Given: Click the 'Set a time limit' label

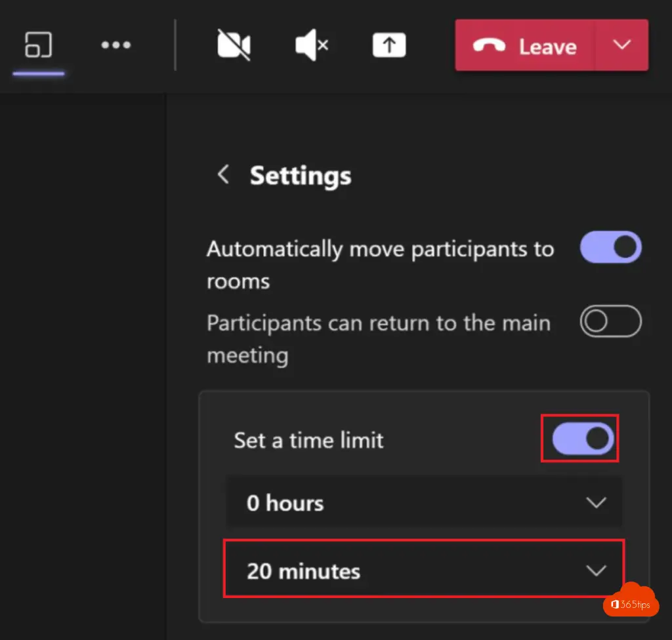Looking at the screenshot, I should point(308,440).
